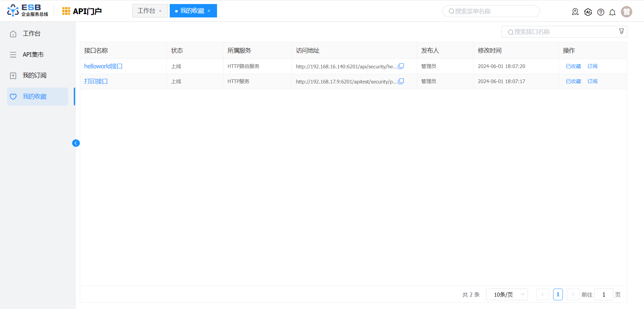Expand the 10条/页 page size dropdown
Viewport: 644px width, 309px height.
[x=507, y=295]
